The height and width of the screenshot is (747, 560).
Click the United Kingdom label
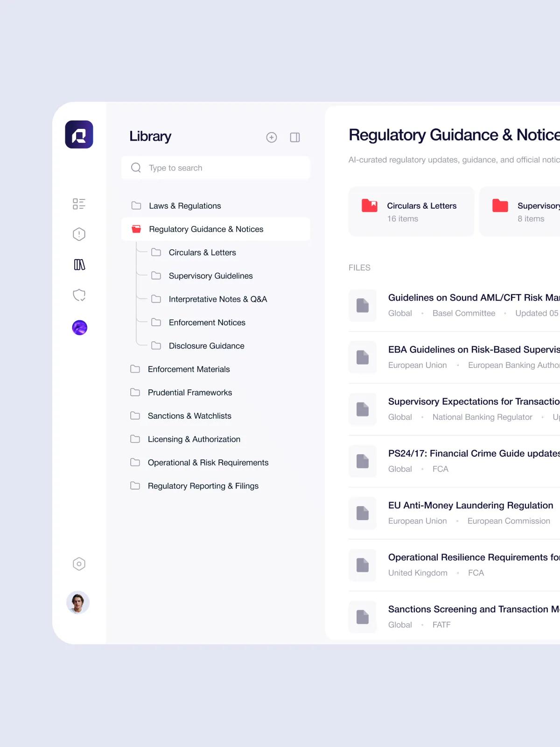[418, 573]
